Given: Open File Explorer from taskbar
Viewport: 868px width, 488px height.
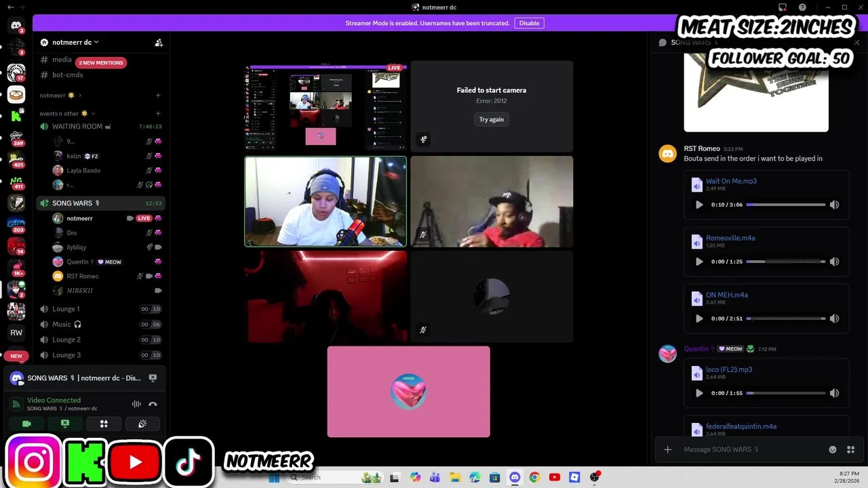Looking at the screenshot, I should tap(454, 477).
